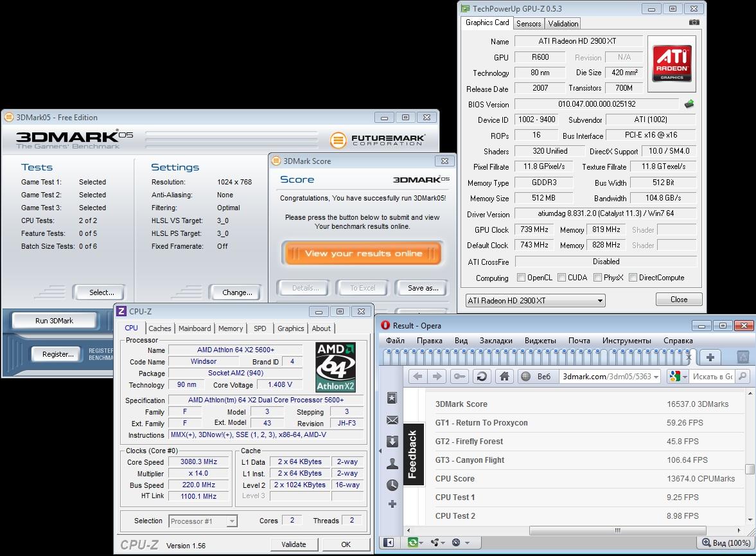
Task: Open Opera bookmarks panel star icon
Action: click(392, 398)
